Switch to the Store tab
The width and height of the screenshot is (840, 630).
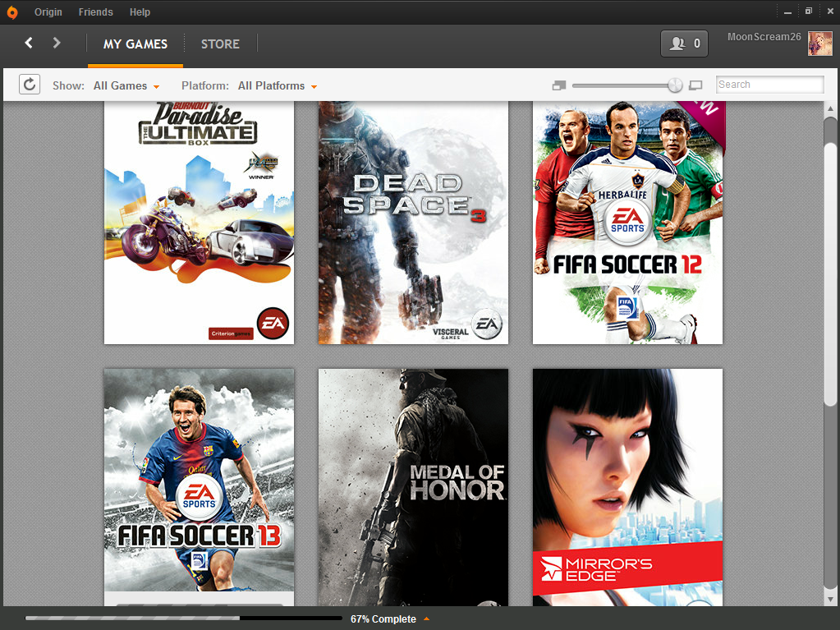coord(220,44)
